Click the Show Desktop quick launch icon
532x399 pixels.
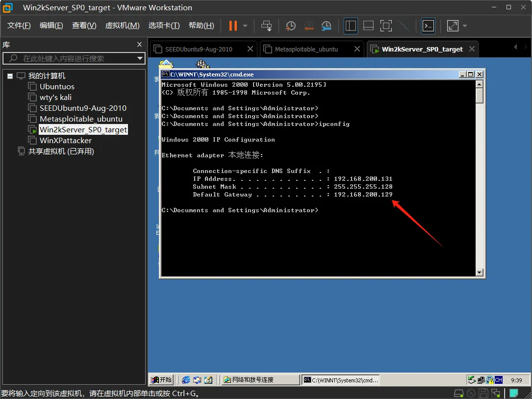tap(208, 380)
